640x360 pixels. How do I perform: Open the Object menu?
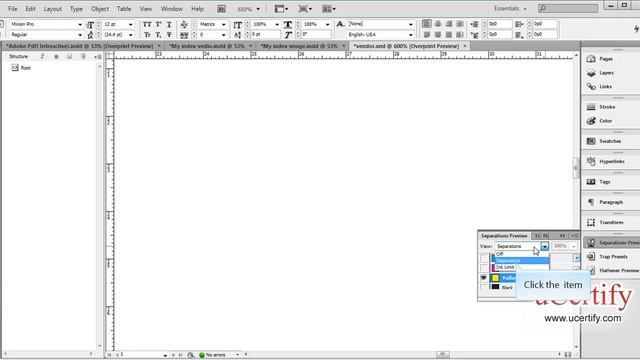[100, 9]
